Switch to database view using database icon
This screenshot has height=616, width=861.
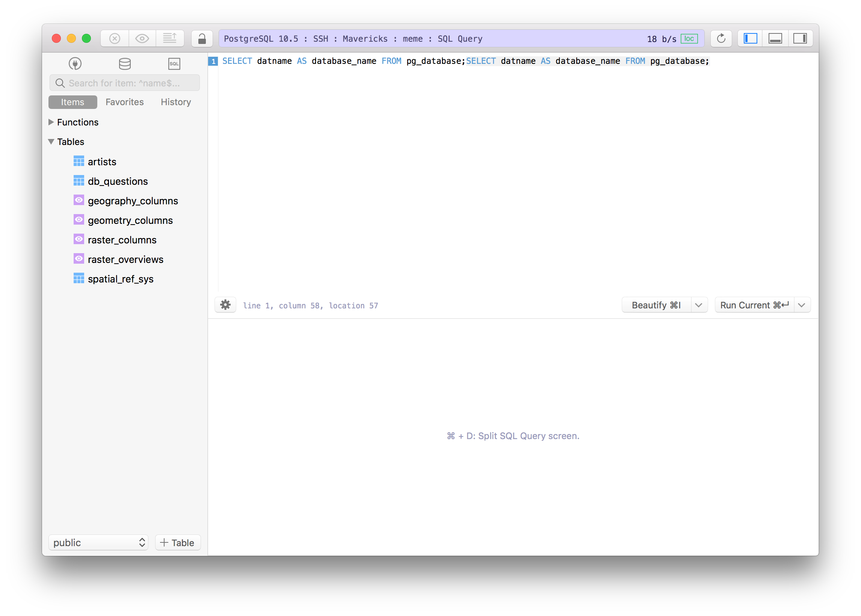pos(124,63)
